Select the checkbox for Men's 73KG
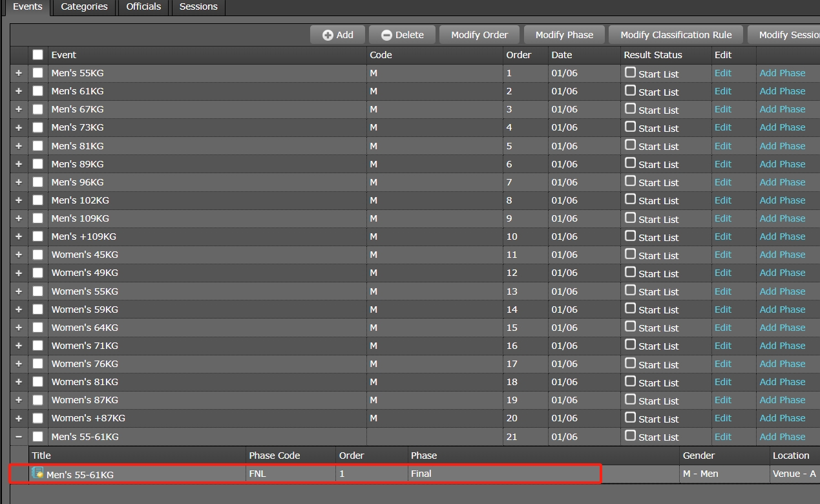Screen dimensions: 820x504 [x=38, y=127]
